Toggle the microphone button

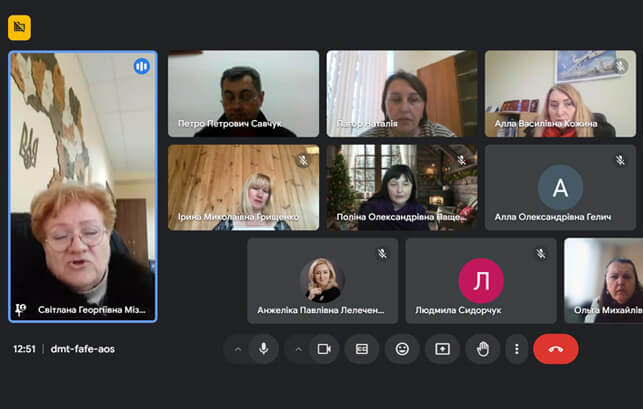pyautogui.click(x=264, y=349)
